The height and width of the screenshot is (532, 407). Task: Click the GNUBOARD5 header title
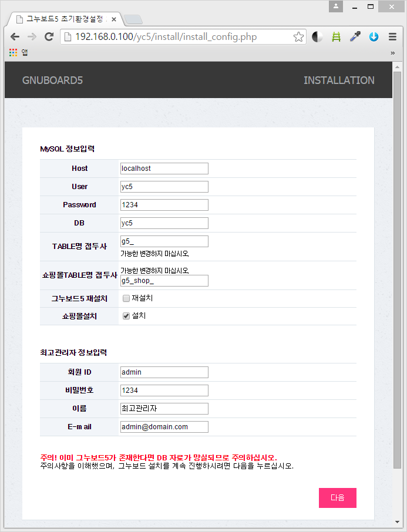52,80
